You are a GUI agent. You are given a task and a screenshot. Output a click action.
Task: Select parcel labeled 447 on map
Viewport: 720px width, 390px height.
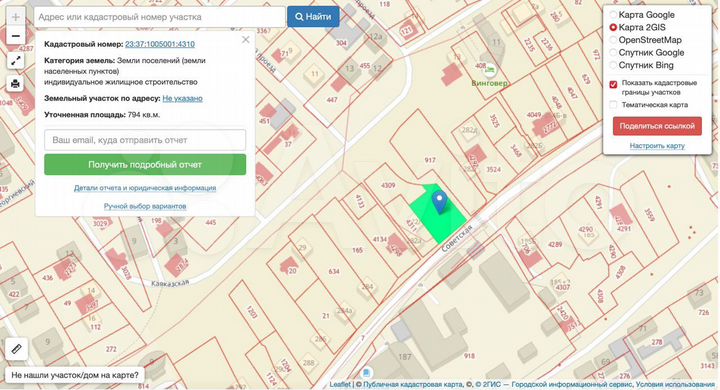332,100
